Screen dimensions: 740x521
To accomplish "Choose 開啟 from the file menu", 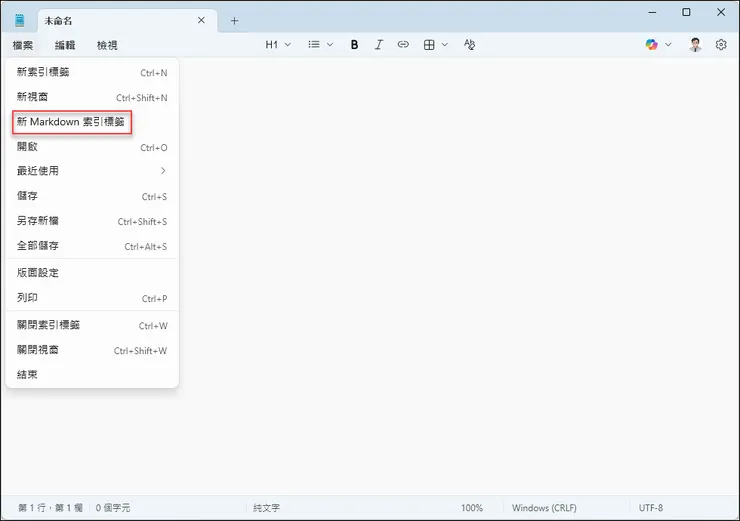I will (92, 147).
